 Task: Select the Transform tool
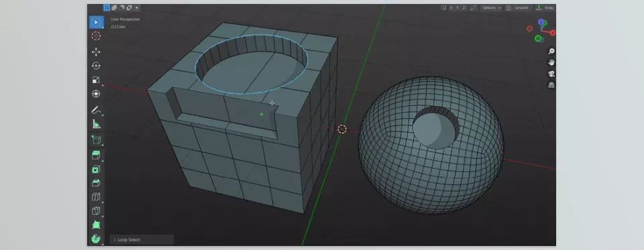tap(96, 94)
